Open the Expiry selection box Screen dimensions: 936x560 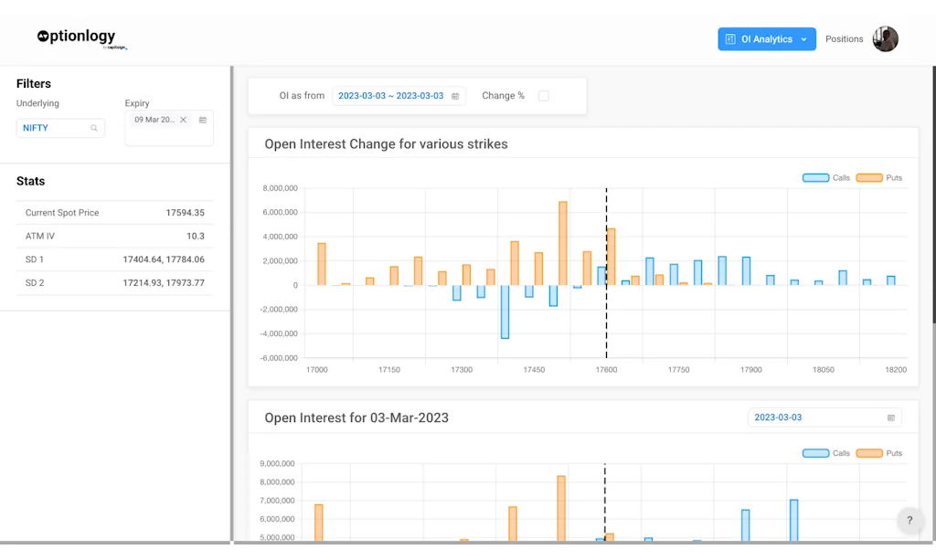(169, 128)
